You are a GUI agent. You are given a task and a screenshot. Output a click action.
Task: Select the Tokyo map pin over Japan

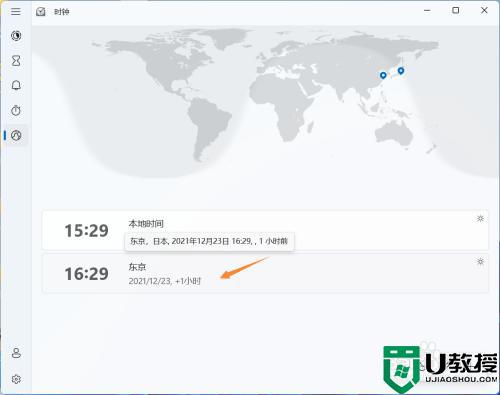click(x=401, y=71)
